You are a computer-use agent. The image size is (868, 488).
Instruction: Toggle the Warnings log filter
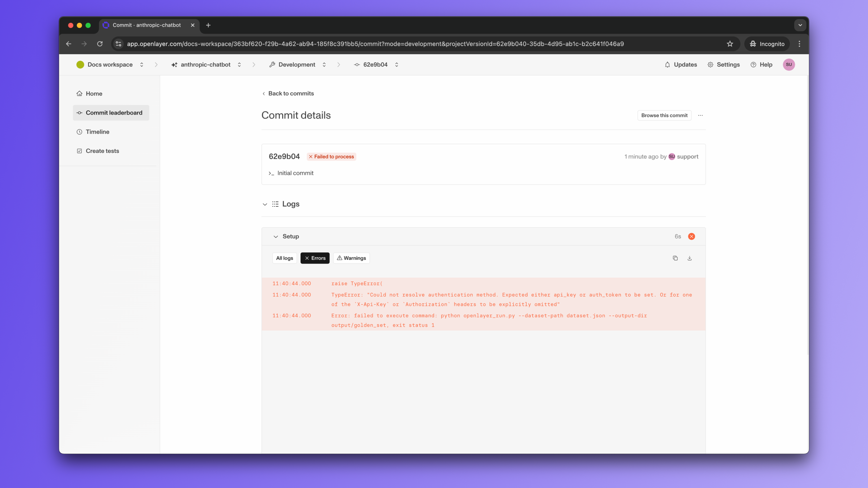(x=351, y=258)
